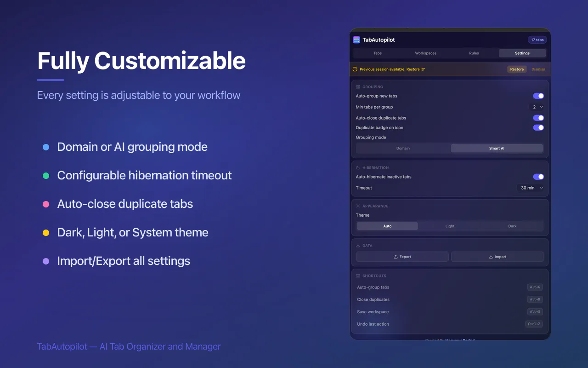
Task: Click the warning icon in the restore banner
Action: coord(355,69)
